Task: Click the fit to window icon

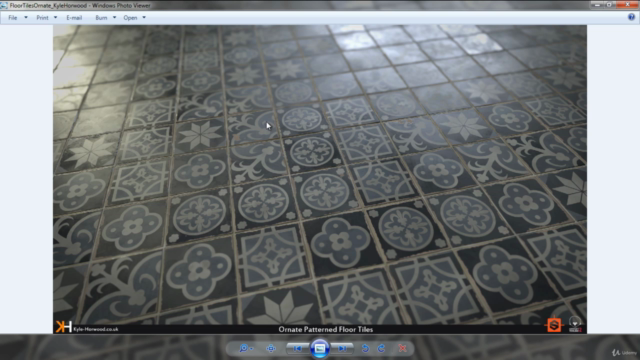Action: coord(271,348)
